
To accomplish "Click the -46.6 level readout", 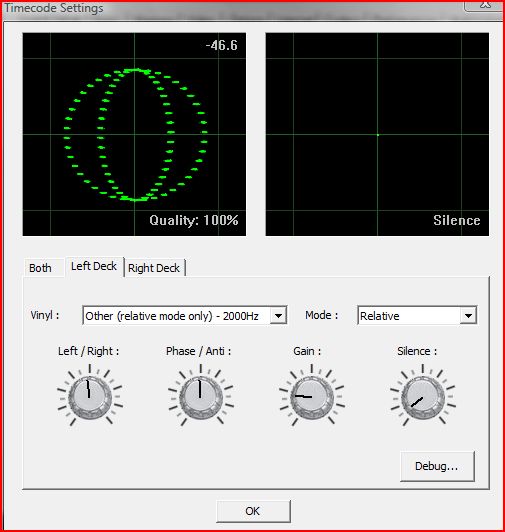I will pos(222,45).
